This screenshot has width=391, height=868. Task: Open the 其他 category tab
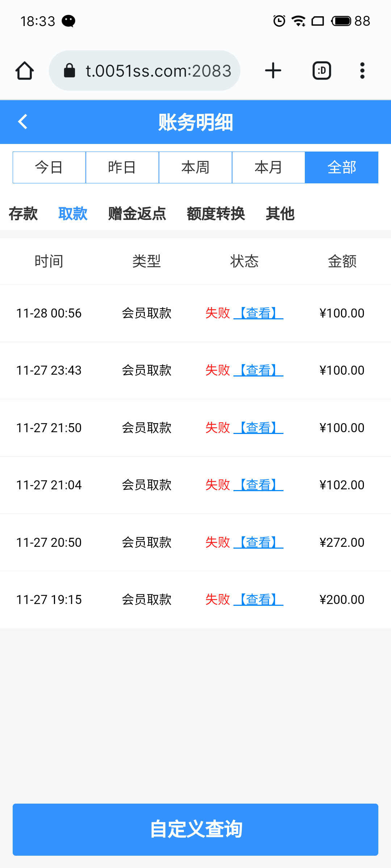pos(280,214)
